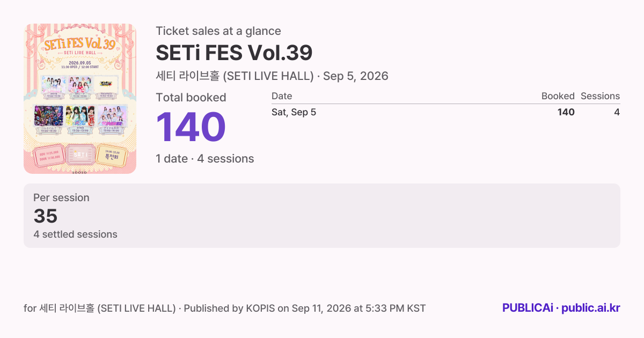The width and height of the screenshot is (644, 338).
Task: Click the SETi FES Vol.39 poster thumbnail
Action: tap(80, 99)
